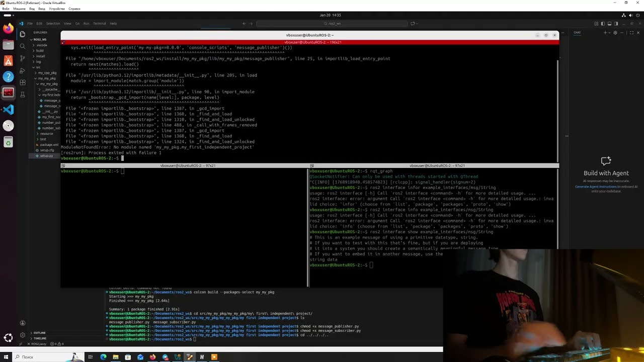Open the Run menu in VS Code
Viewport: 644px width, 362px height.
tap(86, 24)
